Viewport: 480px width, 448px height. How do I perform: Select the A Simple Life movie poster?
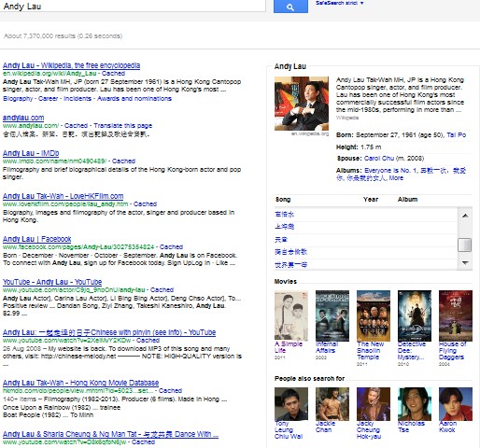tap(291, 315)
